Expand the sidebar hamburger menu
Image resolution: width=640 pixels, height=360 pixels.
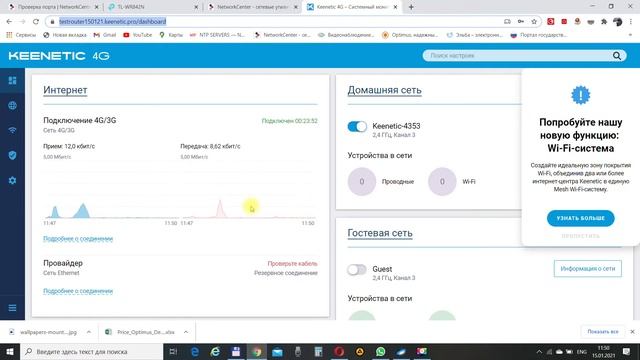coord(12,308)
